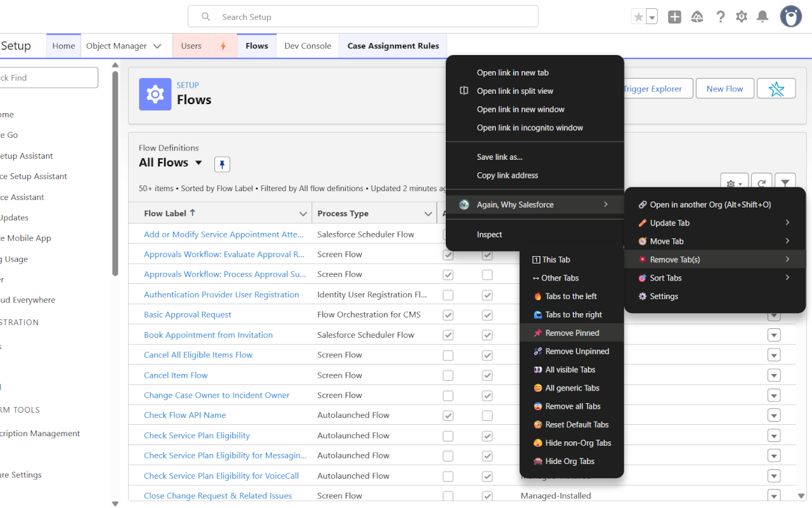Choose Tabs to the right with wave icon
812x508 pixels.
(x=572, y=314)
